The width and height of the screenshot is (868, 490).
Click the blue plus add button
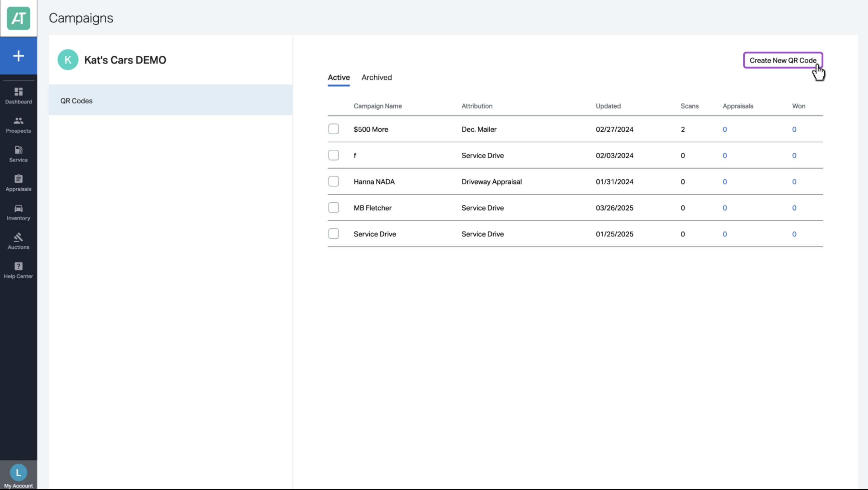pyautogui.click(x=18, y=56)
